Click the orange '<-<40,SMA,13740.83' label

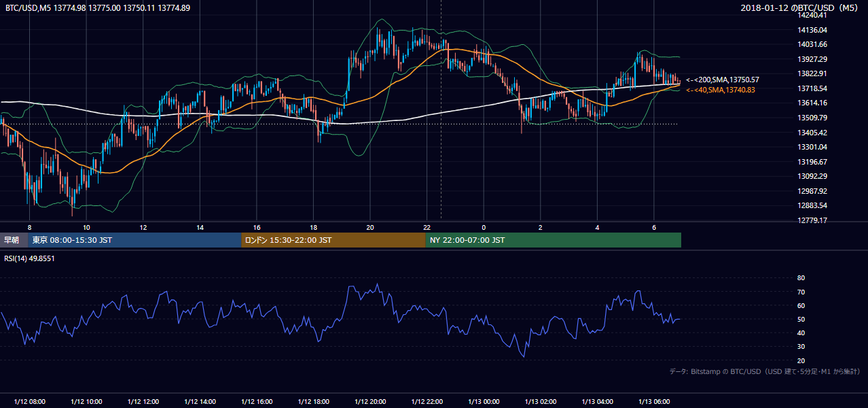coord(720,89)
